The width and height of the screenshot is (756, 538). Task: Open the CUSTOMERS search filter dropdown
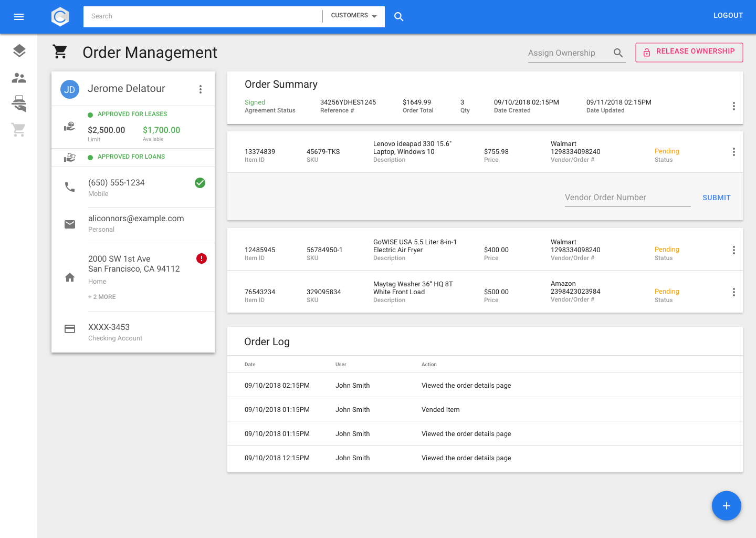click(x=354, y=16)
